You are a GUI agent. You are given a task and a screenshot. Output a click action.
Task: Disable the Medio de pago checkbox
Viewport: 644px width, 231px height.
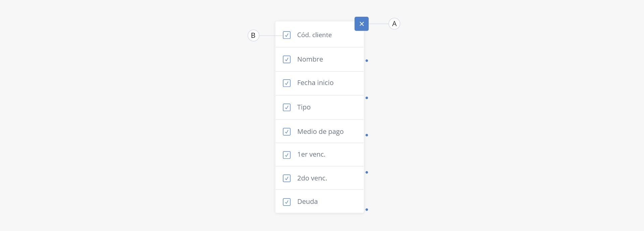(x=287, y=132)
